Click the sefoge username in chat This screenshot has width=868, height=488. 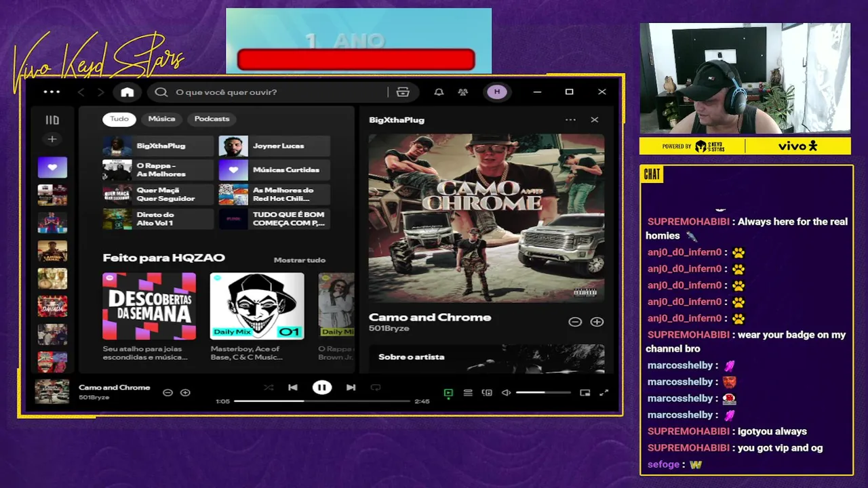click(663, 465)
